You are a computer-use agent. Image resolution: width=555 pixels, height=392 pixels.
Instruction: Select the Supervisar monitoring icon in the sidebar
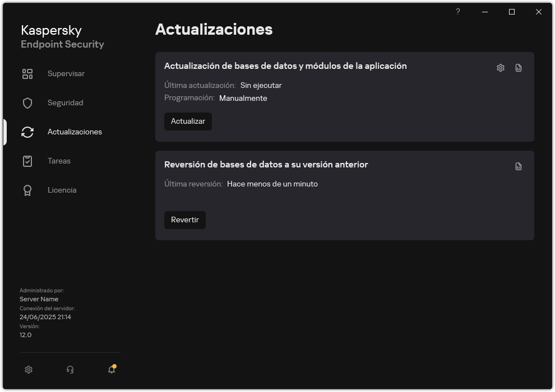27,73
